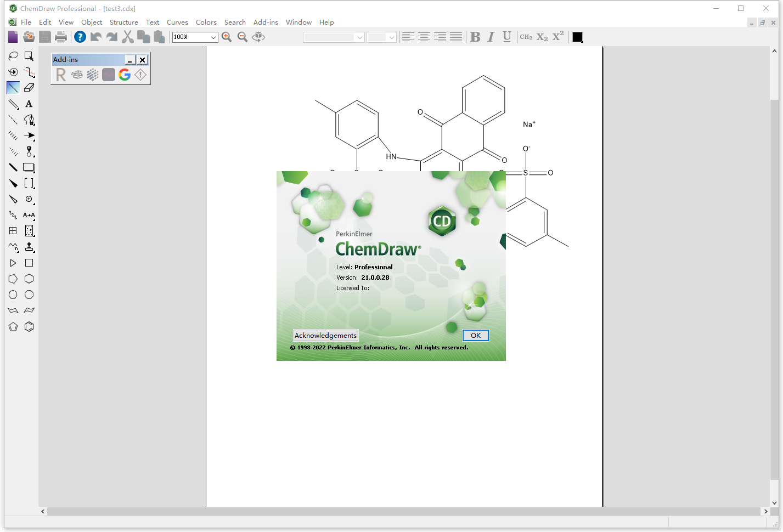
Task: Select the Eraser tool
Action: (29, 88)
